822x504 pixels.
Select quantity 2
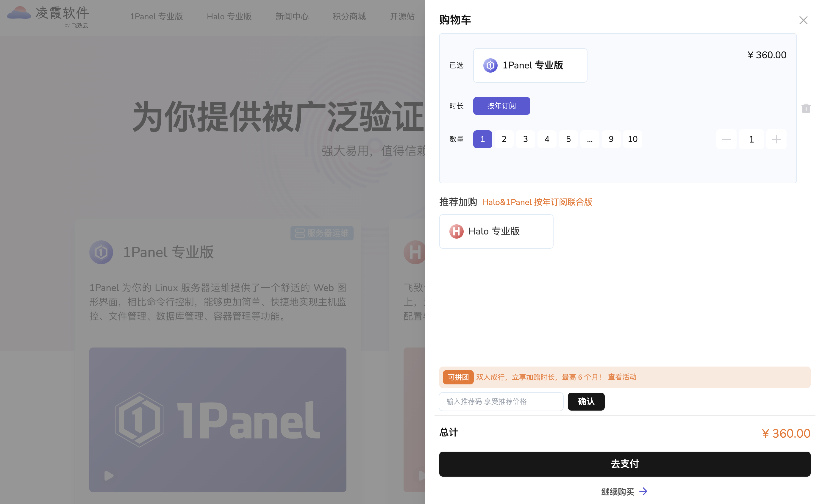504,139
